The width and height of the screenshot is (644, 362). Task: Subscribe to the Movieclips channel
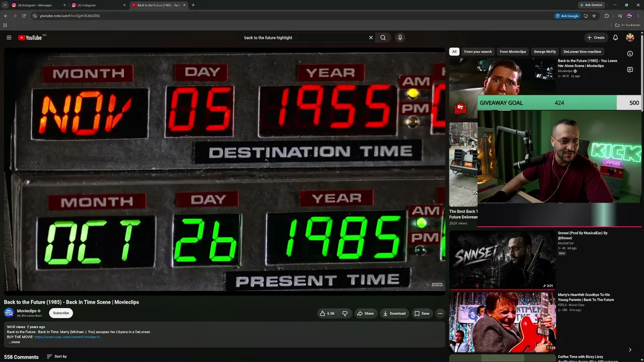pyautogui.click(x=61, y=313)
